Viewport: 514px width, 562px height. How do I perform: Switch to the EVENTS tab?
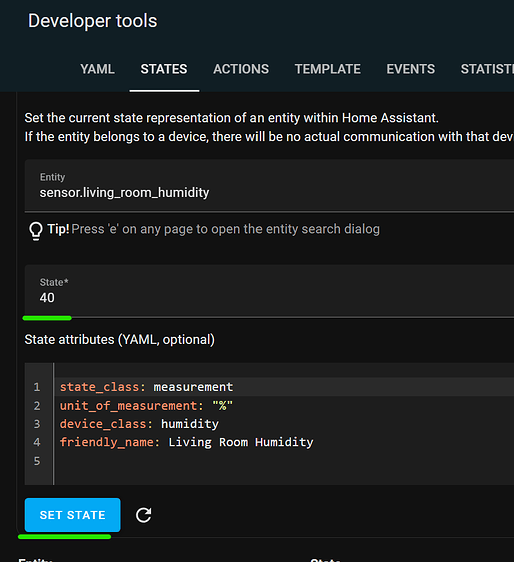click(x=410, y=69)
